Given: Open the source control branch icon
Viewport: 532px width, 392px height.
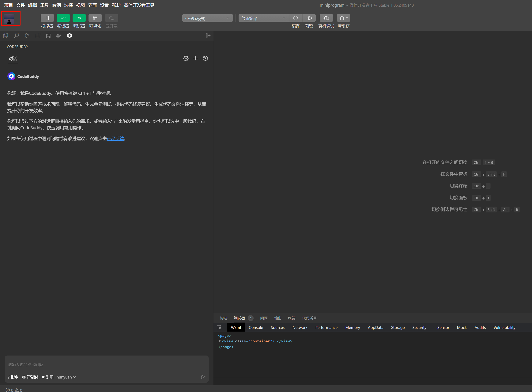Looking at the screenshot, I should point(27,36).
